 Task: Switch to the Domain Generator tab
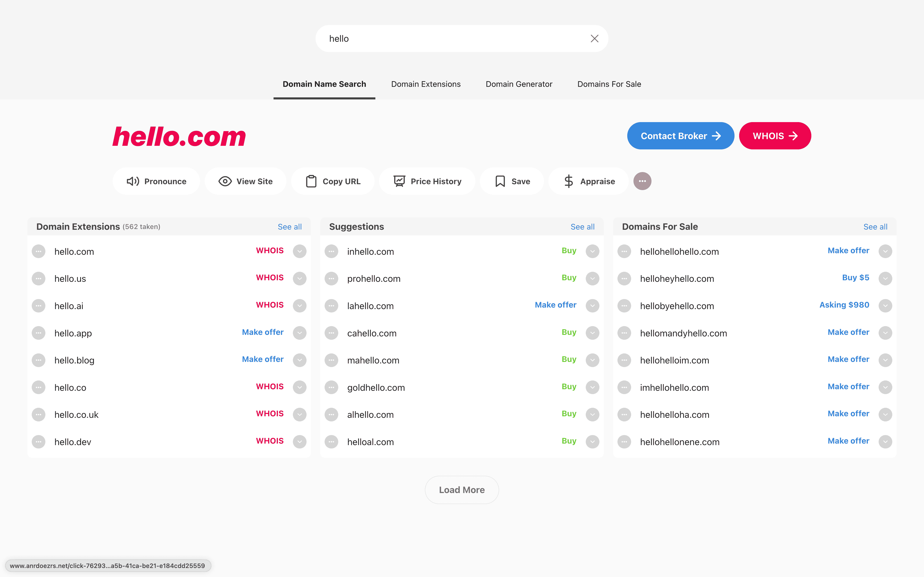(x=518, y=84)
